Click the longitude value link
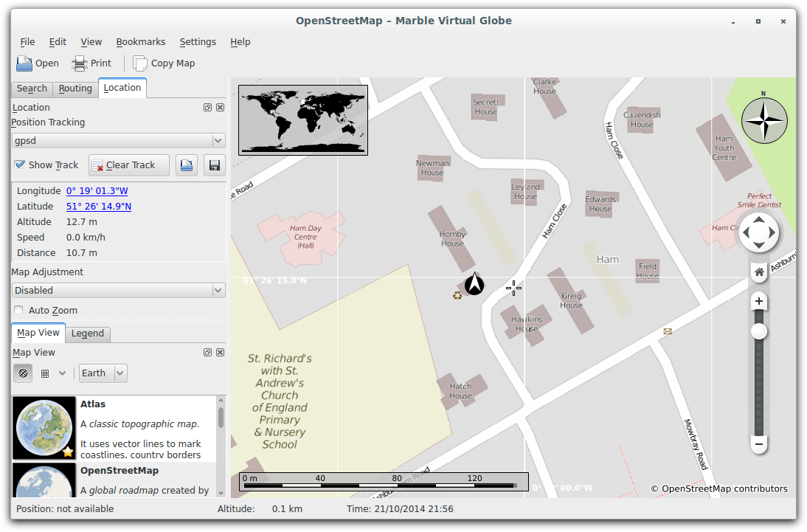 97,191
